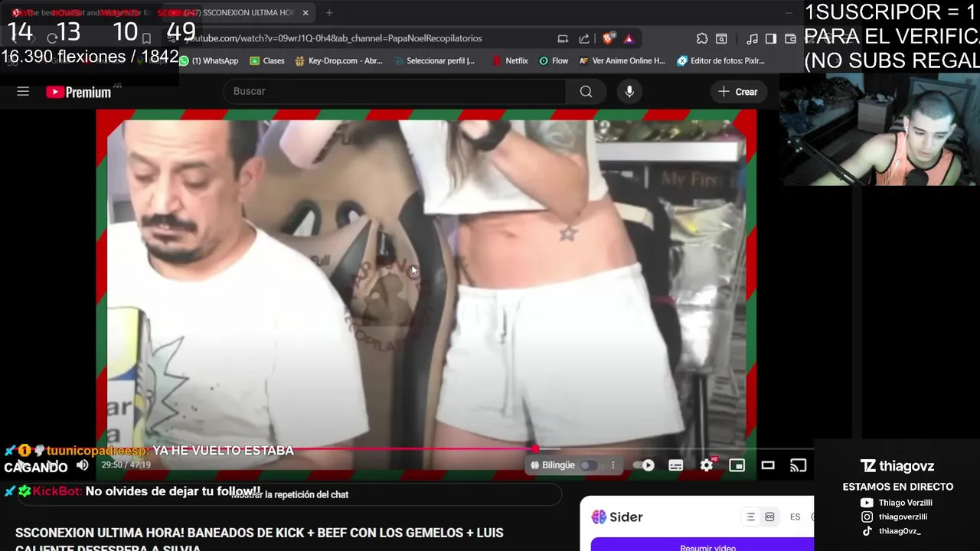
Task: Bookmark this page with bookmark icon
Action: click(146, 38)
